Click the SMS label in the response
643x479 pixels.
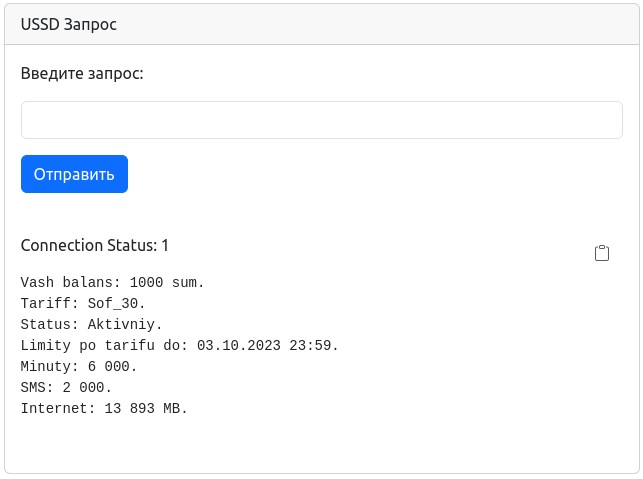[36, 388]
